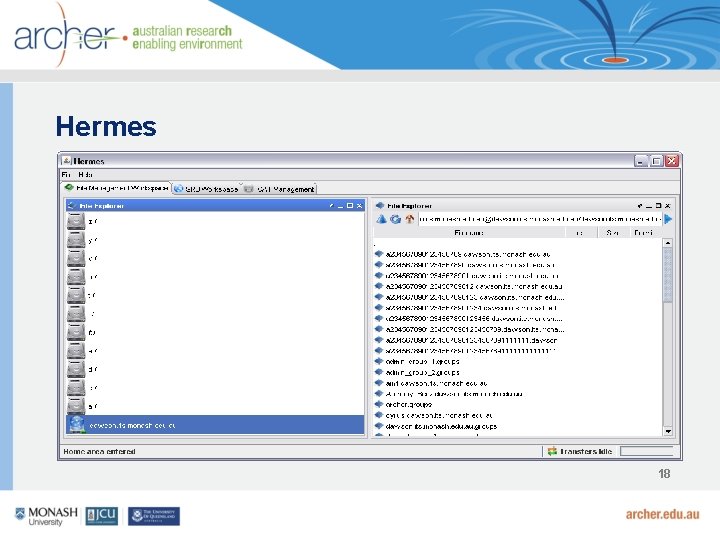Click the Hermes window title bar icon
This screenshot has height=540, width=720.
pyautogui.click(x=67, y=161)
